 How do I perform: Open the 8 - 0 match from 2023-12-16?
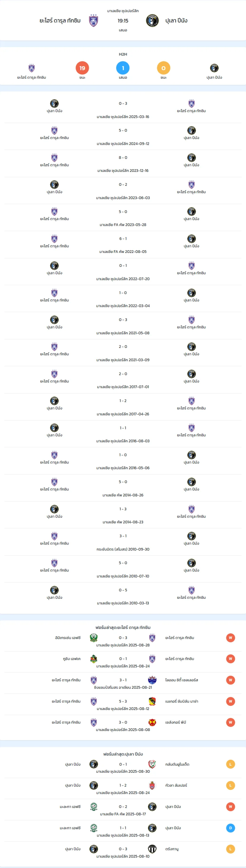coord(123,164)
